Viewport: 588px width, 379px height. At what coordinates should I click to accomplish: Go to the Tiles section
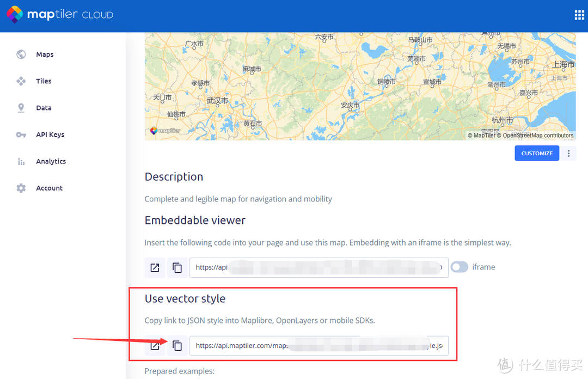tap(44, 81)
